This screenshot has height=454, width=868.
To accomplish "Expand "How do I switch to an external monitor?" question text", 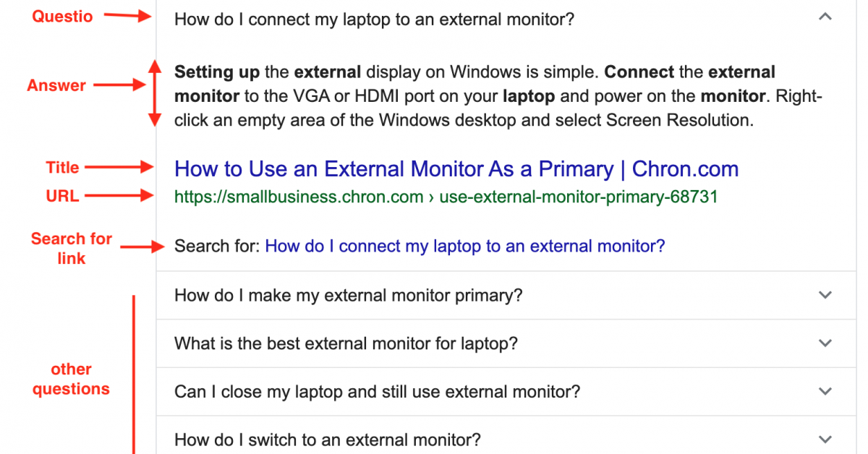I will pyautogui.click(x=328, y=440).
